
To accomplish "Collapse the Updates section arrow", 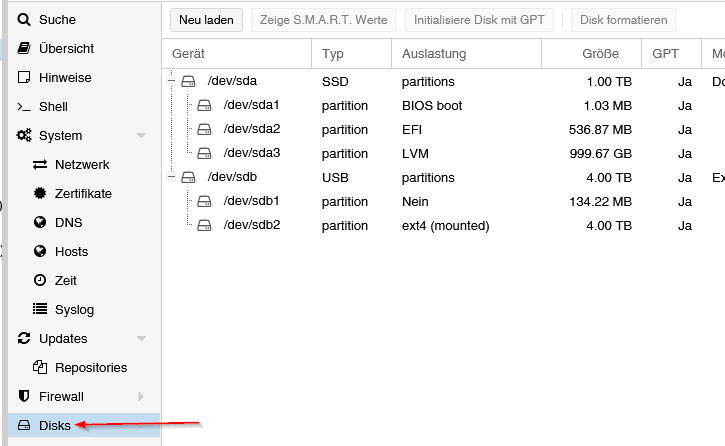I will click(x=141, y=339).
